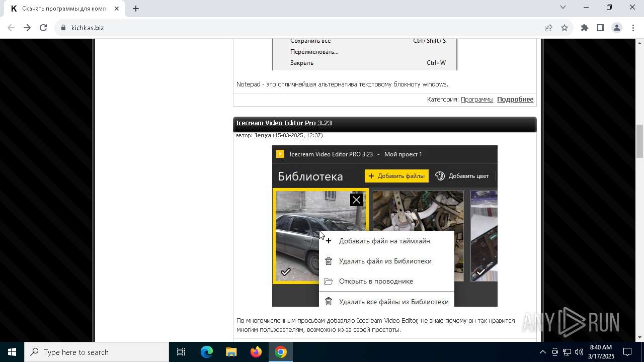
Task: Click checkmark on the car thumbnail
Action: [x=285, y=272]
